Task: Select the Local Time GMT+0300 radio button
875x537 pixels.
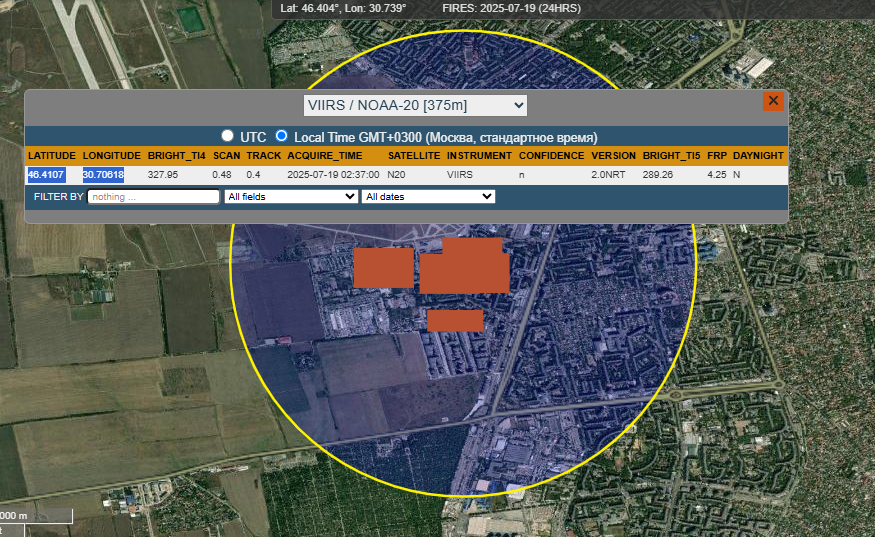Action: (281, 136)
